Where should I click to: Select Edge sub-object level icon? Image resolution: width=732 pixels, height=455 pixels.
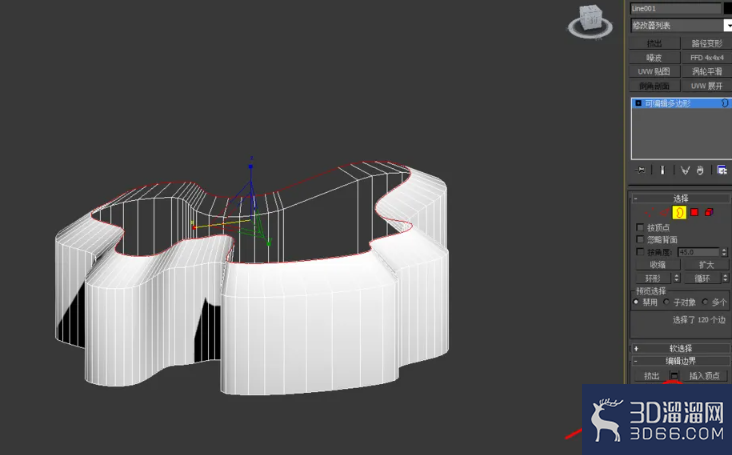point(664,212)
